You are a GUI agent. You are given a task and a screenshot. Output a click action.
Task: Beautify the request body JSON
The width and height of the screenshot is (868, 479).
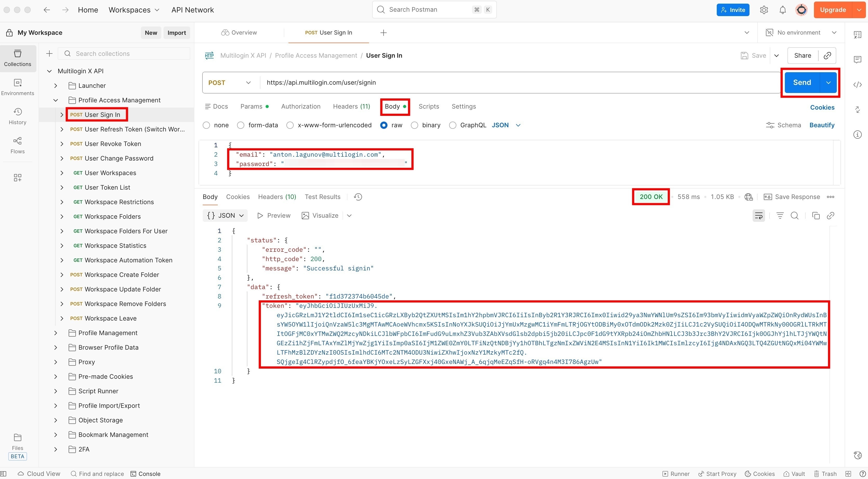coord(822,125)
